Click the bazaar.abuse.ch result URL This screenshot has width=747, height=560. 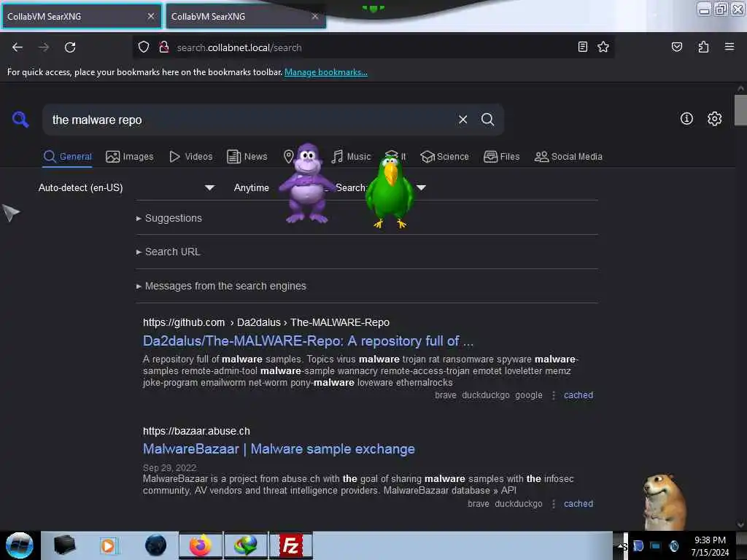196,431
